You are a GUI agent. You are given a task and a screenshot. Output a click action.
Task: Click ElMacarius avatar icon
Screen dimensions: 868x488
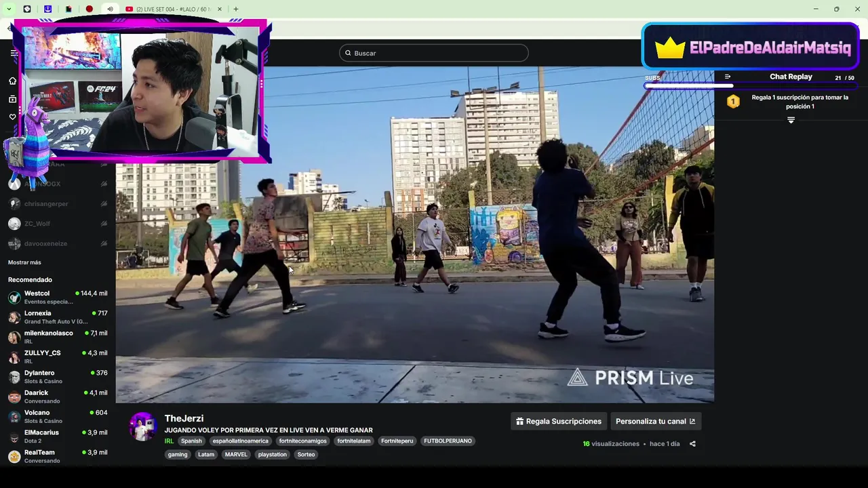(14, 436)
